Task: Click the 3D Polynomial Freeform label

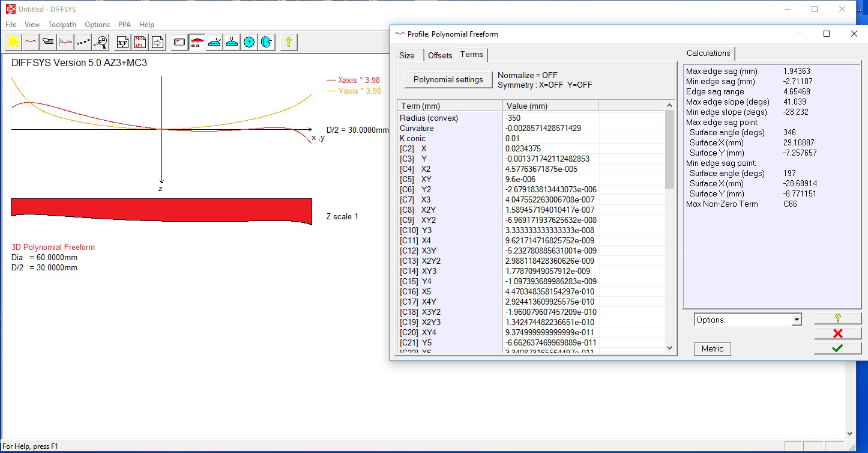Action: coord(53,247)
